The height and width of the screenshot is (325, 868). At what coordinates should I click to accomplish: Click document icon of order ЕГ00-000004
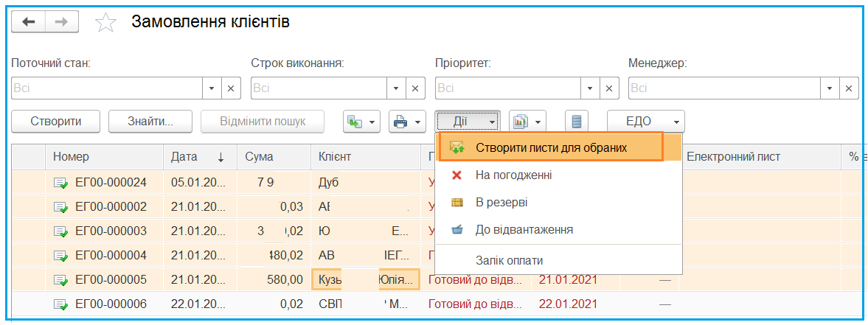pyautogui.click(x=60, y=255)
